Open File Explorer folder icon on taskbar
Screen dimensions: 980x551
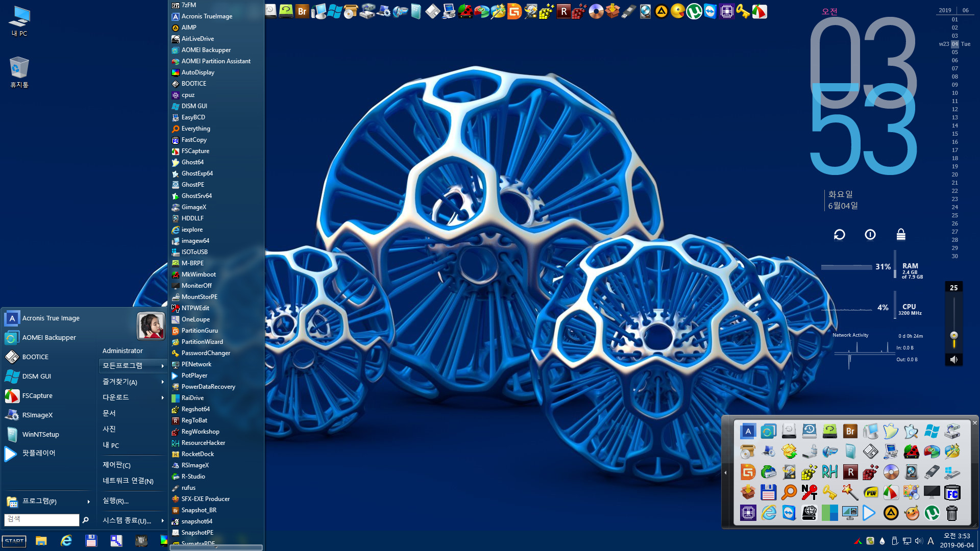tap(41, 541)
